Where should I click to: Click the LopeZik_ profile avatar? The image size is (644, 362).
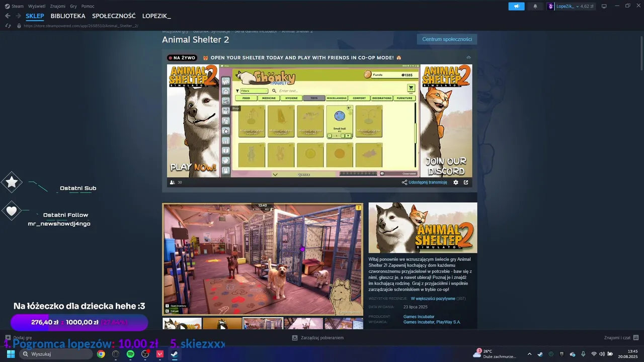pyautogui.click(x=551, y=6)
